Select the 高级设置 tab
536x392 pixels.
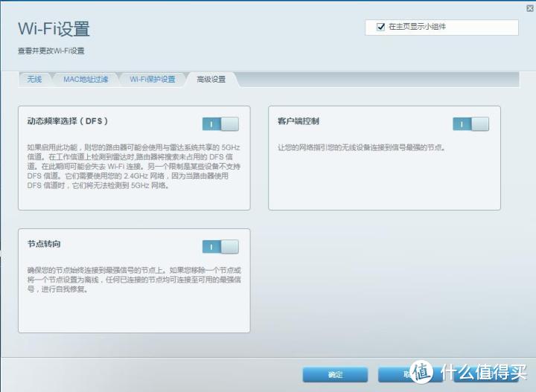tap(211, 80)
